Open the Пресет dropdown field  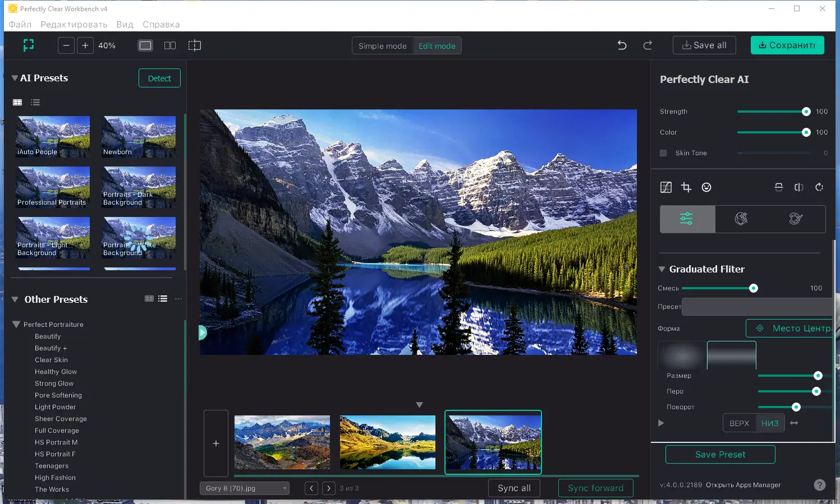click(757, 307)
